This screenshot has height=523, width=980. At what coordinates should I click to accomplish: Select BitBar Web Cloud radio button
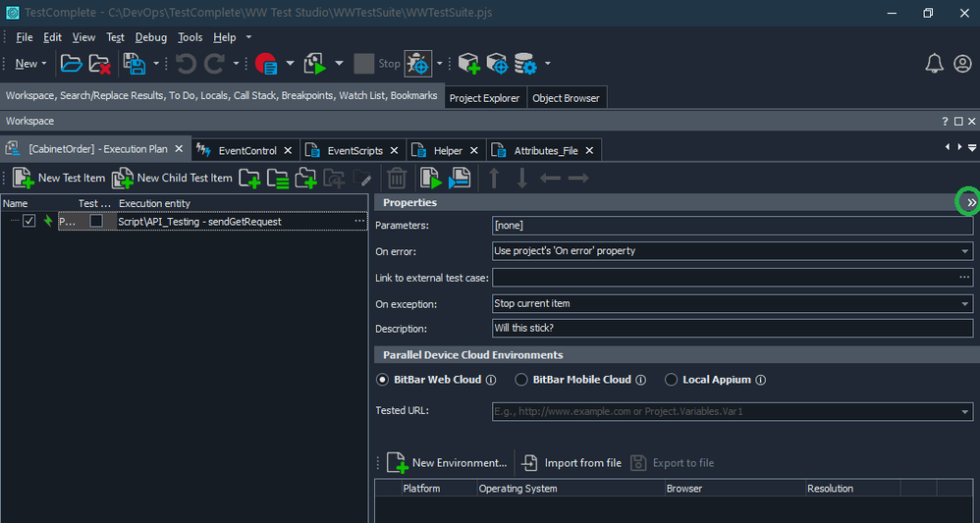[x=382, y=380]
